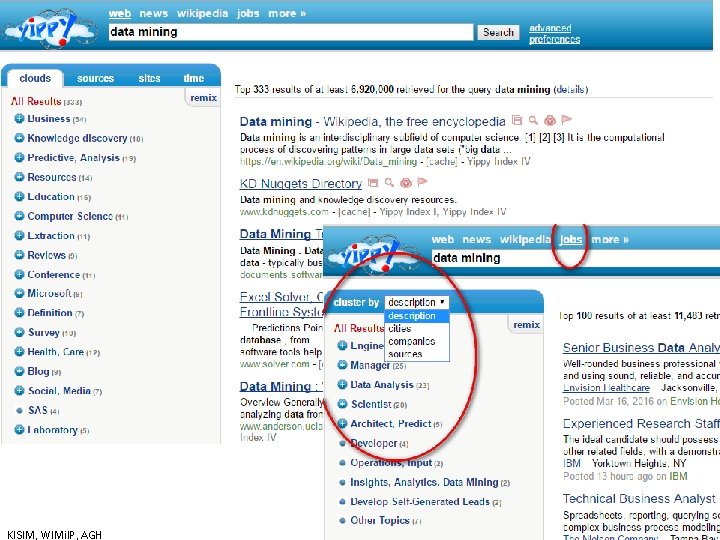Screen dimensions: 720x540
Task: Click red circular icon beside KD Nuggets Directory
Action: point(406,183)
